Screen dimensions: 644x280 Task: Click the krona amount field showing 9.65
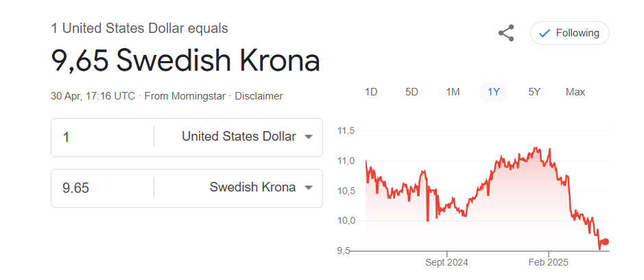[102, 188]
